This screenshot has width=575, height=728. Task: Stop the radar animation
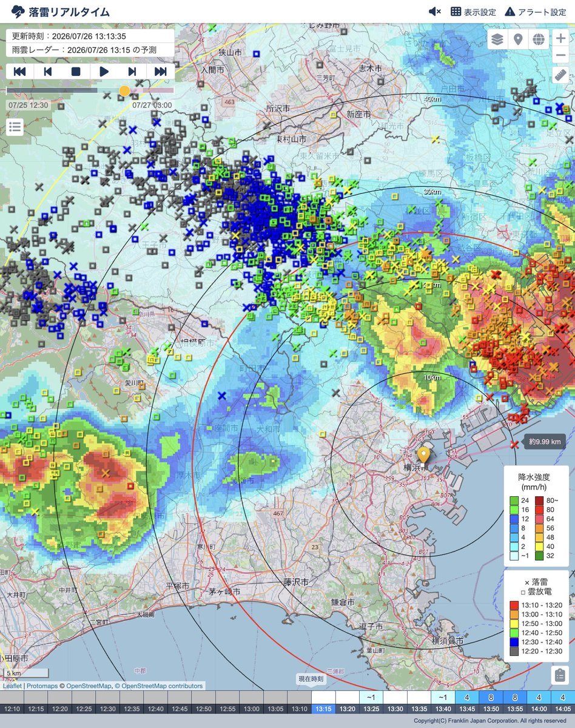(x=76, y=71)
